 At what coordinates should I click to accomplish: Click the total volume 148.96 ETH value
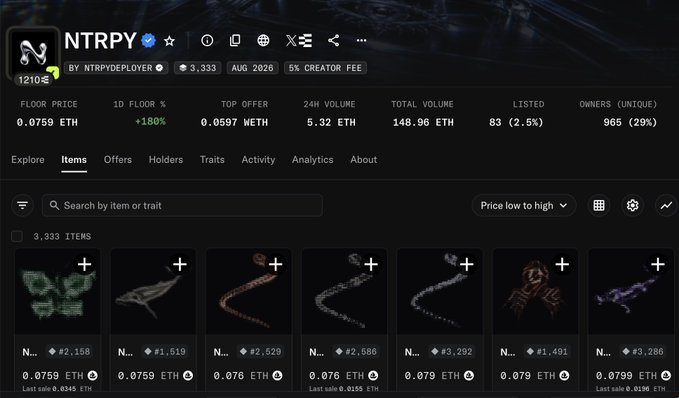tap(423, 123)
